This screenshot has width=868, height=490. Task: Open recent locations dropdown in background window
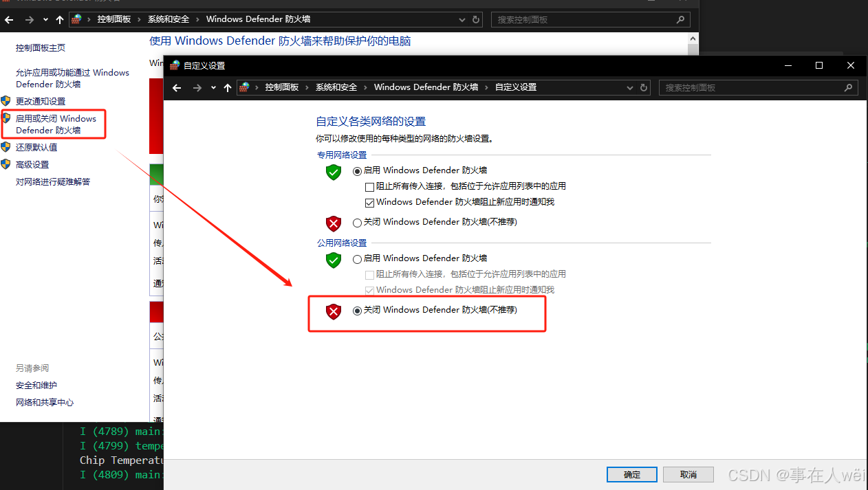(x=45, y=20)
